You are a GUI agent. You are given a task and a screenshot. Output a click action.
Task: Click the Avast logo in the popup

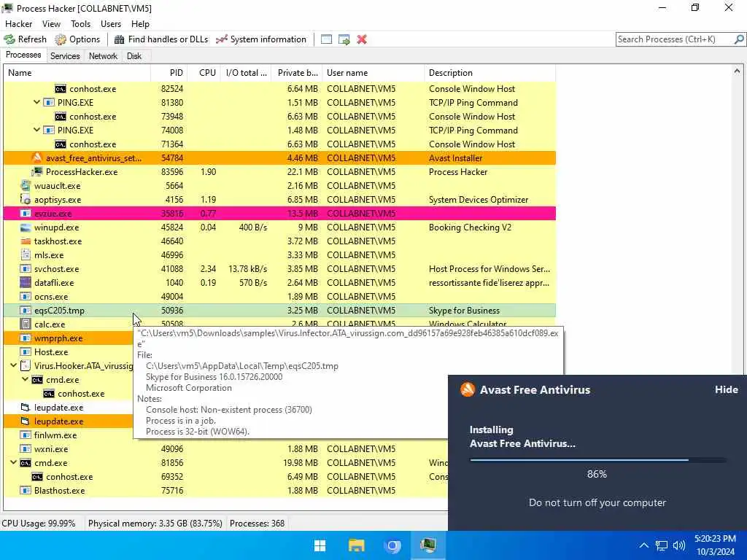[x=468, y=389]
